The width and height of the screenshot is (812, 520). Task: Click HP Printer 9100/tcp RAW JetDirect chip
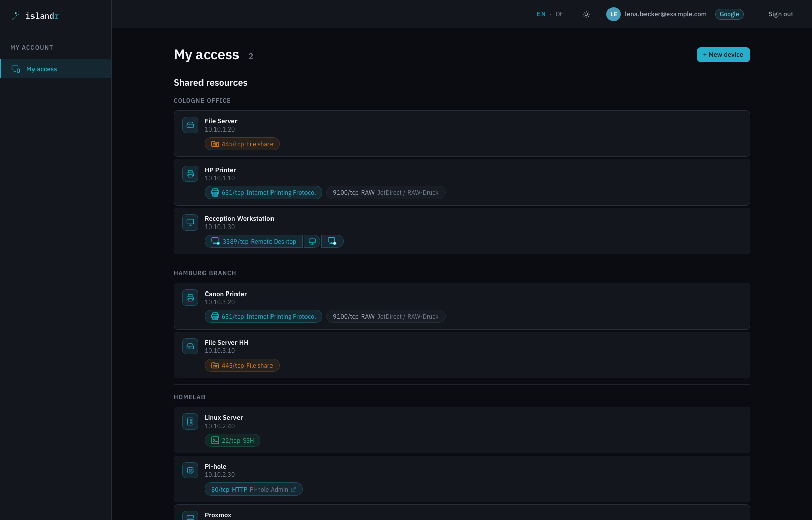(x=386, y=193)
